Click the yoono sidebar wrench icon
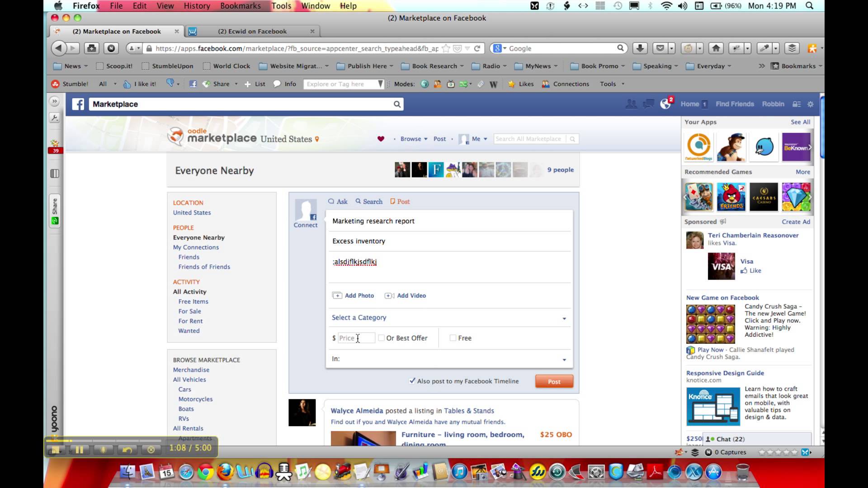 coord(54,118)
